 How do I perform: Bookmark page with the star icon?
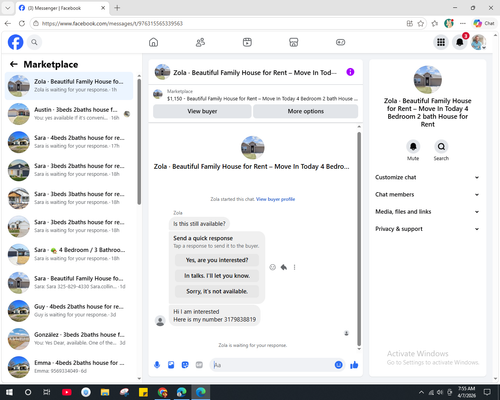pos(421,23)
